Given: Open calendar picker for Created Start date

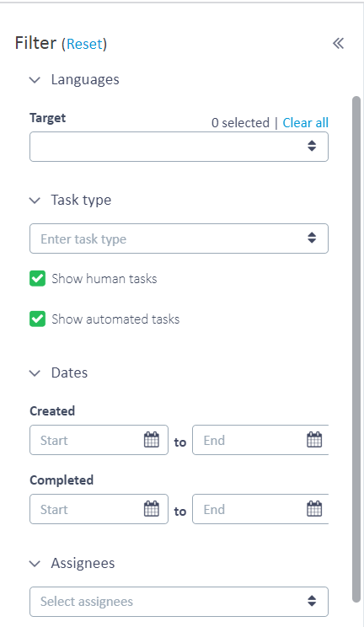Looking at the screenshot, I should [x=151, y=440].
